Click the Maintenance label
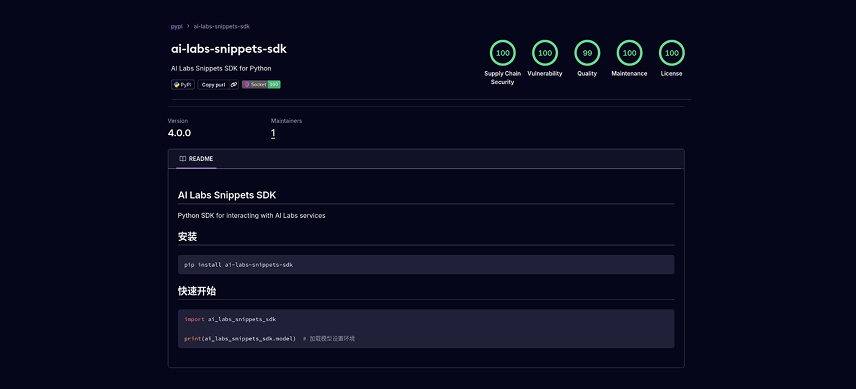The image size is (856, 389). pyautogui.click(x=629, y=74)
